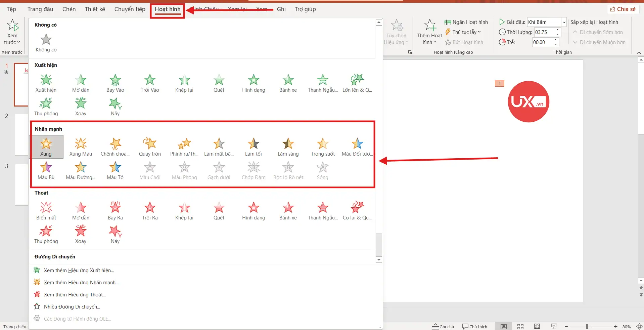Switch to the Thiết kế tab
Viewport: 644px width, 330px height.
95,9
